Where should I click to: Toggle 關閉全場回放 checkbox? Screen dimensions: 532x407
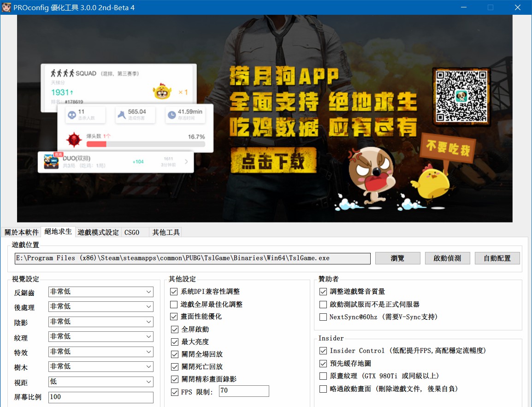click(175, 354)
